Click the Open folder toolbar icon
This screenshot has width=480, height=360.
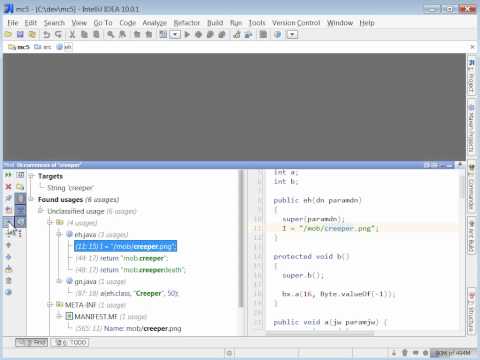(8, 35)
